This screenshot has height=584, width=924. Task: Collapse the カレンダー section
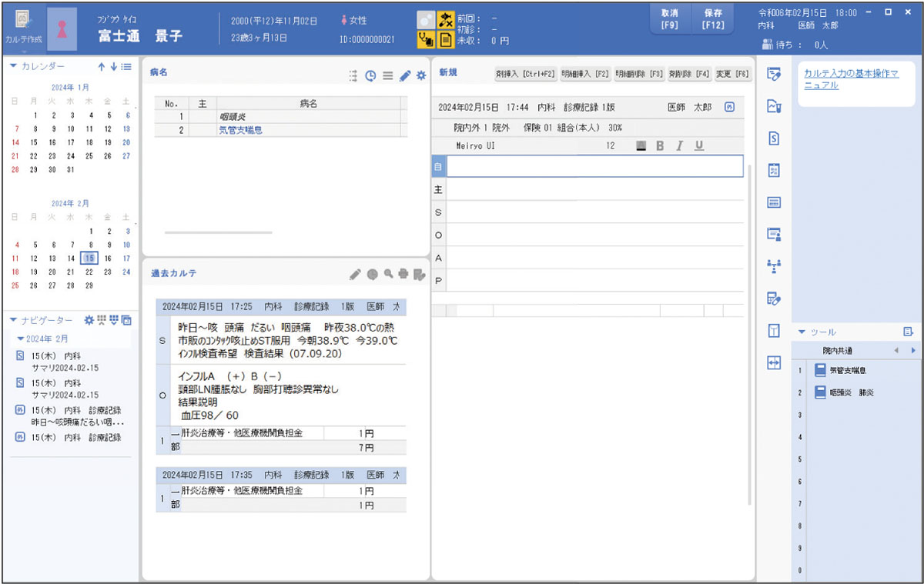click(x=13, y=66)
